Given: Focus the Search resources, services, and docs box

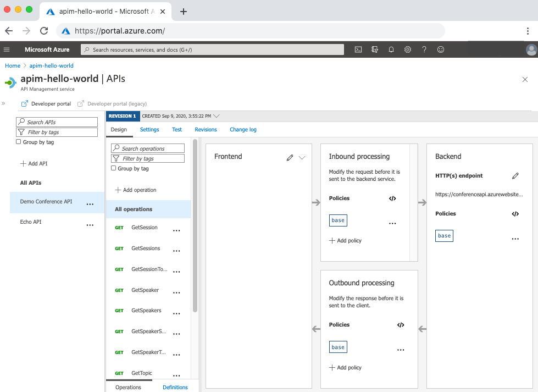Looking at the screenshot, I should [212, 49].
